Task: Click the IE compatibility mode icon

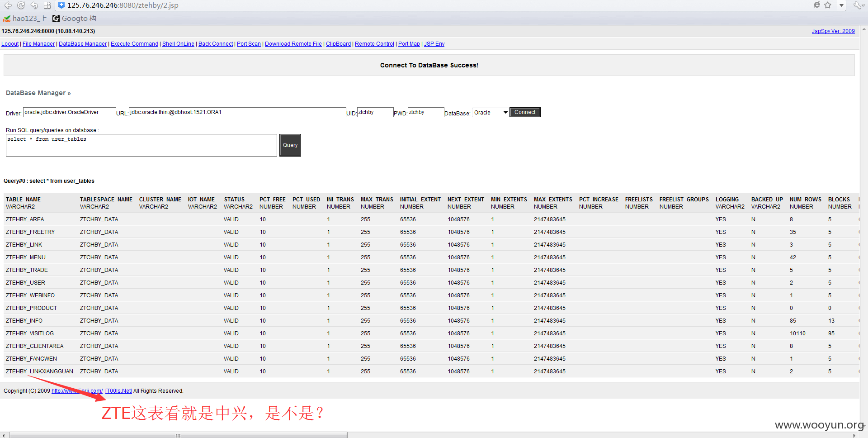Action: pos(817,5)
